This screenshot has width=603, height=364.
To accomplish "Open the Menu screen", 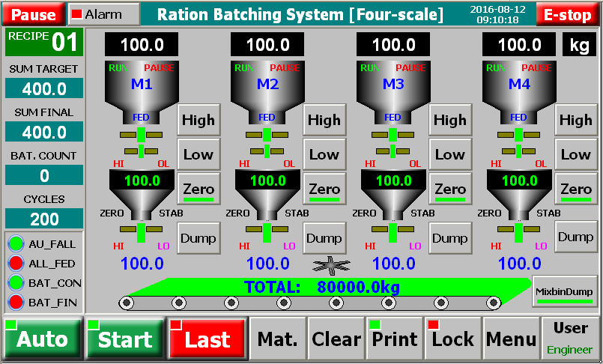I will click(510, 339).
